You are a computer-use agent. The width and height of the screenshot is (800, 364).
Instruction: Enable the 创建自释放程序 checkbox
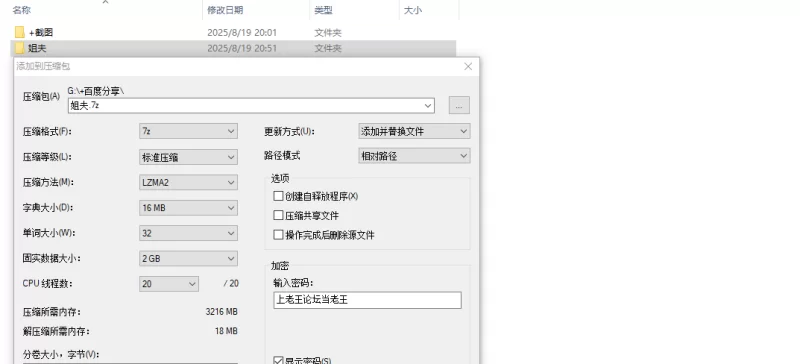(x=278, y=196)
